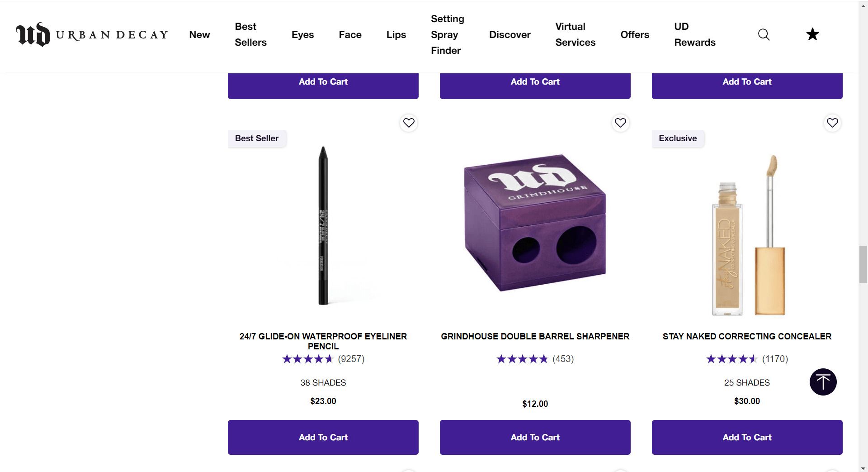This screenshot has height=472, width=868.
Task: Toggle wishlist heart on Grindhouse sharpener
Action: tap(620, 123)
